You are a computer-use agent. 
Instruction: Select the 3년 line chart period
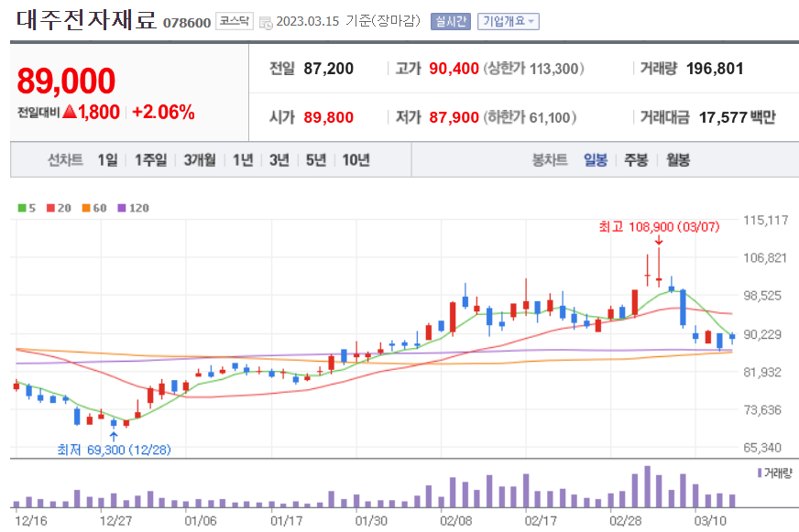pos(279,160)
